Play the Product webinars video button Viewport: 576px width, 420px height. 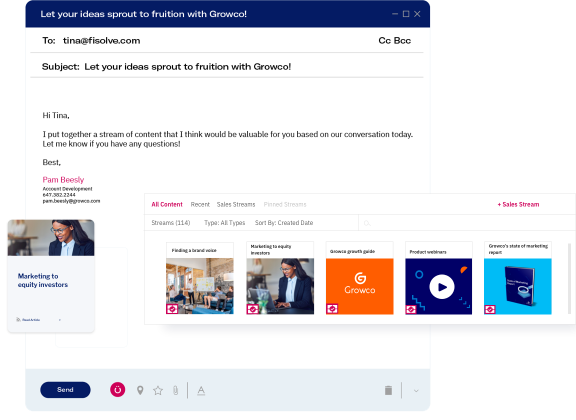[442, 287]
